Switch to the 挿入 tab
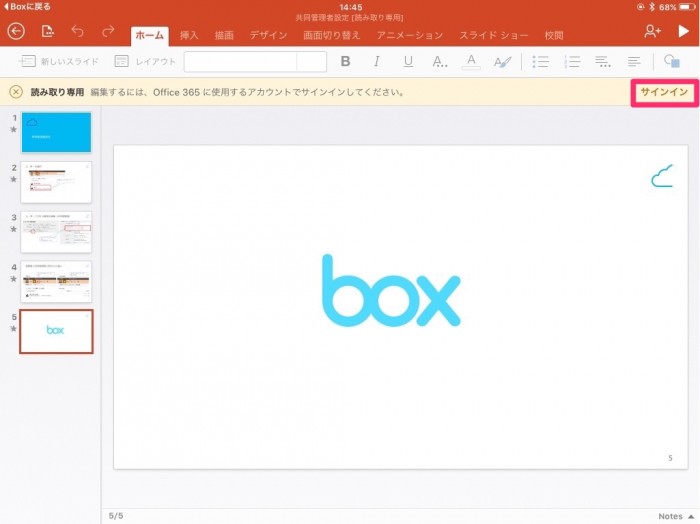Viewport: 700px width, 524px height. point(189,36)
